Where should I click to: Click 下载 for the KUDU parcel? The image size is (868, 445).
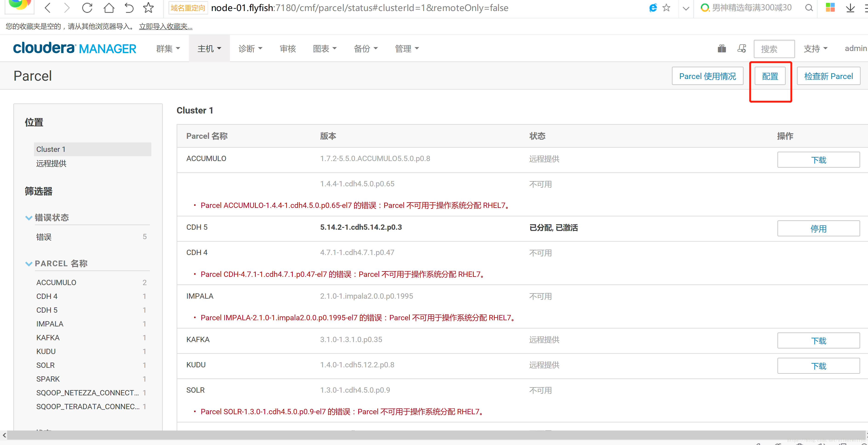pyautogui.click(x=819, y=366)
